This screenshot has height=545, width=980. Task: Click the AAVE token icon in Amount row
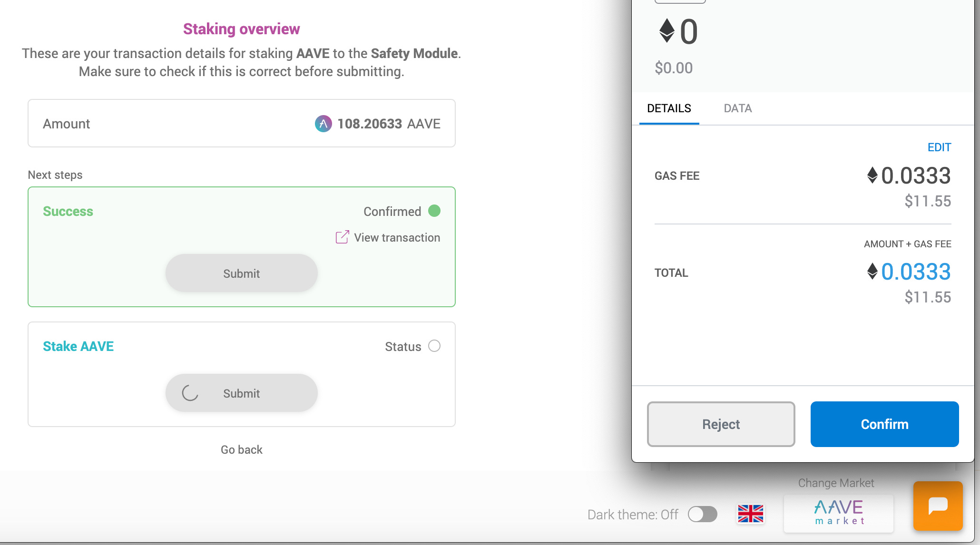(323, 124)
